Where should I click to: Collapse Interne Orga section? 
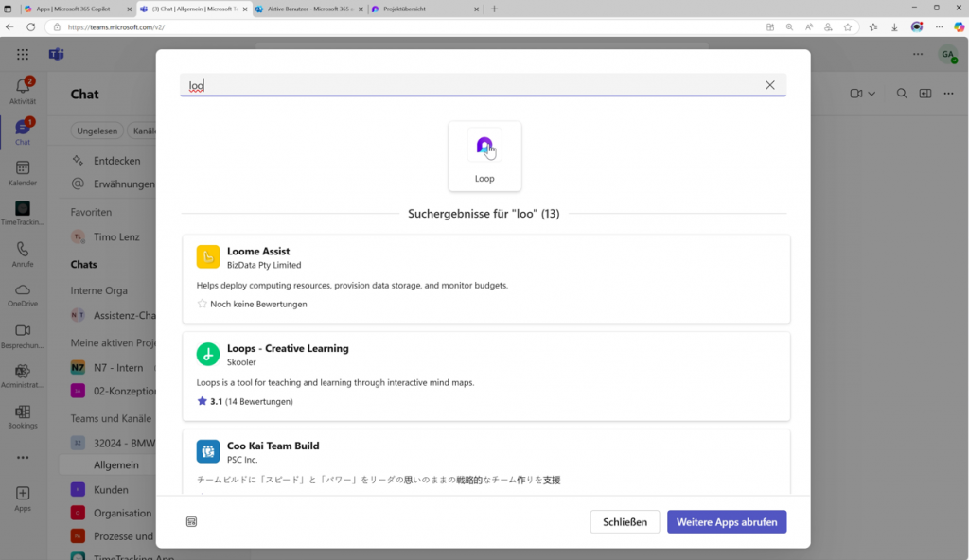click(x=98, y=290)
